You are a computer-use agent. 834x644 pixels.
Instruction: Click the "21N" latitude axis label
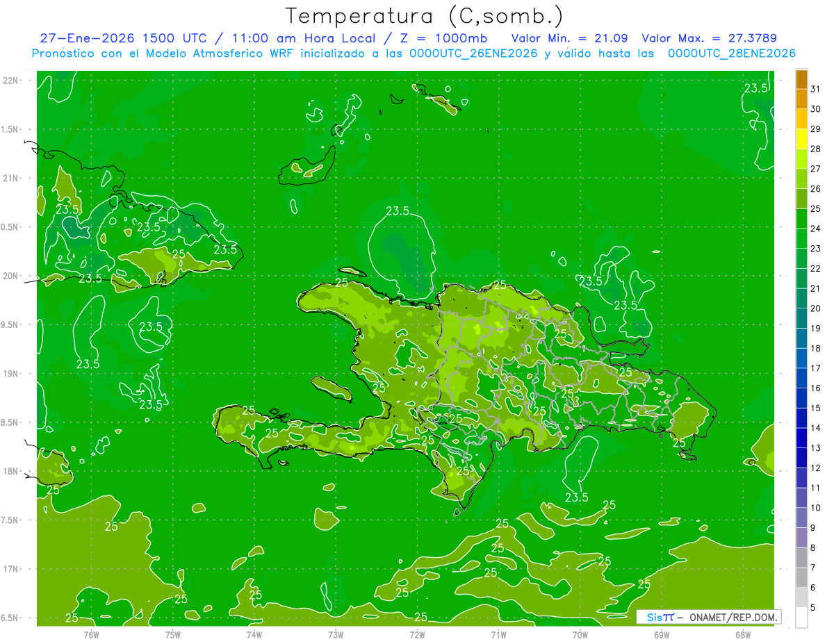(11, 178)
